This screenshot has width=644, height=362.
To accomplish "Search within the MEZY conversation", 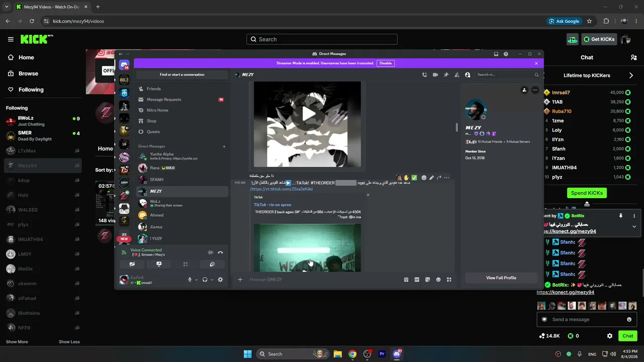I will click(507, 75).
